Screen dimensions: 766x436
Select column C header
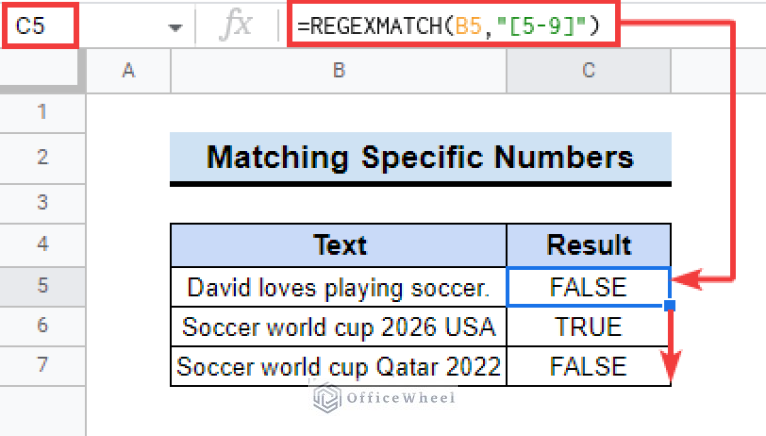pos(589,71)
